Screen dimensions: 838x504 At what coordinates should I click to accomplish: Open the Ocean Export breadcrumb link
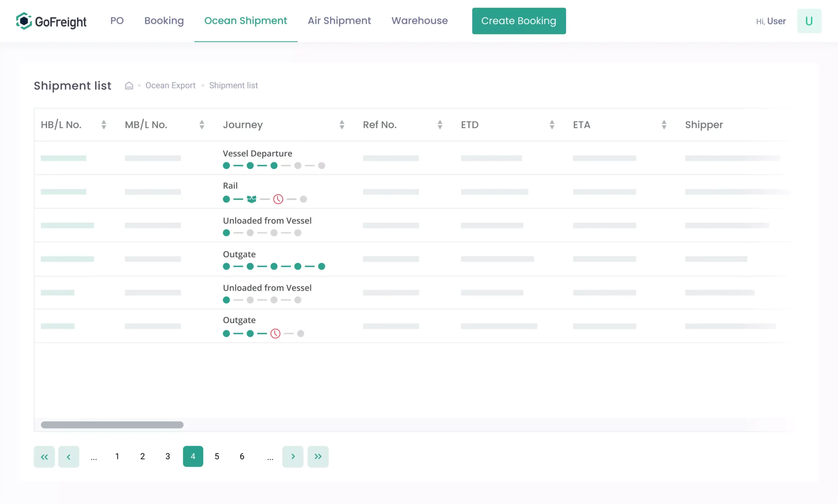tap(170, 85)
